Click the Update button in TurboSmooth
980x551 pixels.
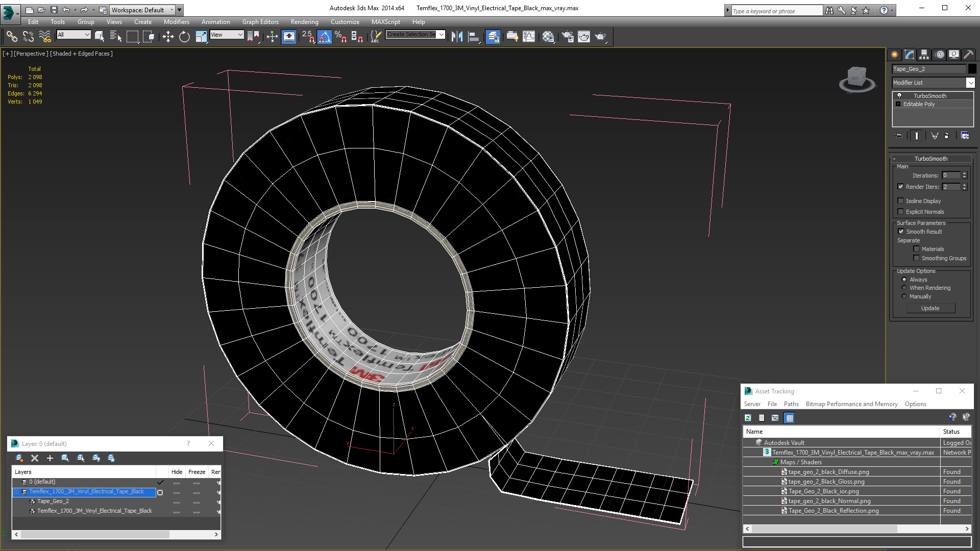click(930, 308)
